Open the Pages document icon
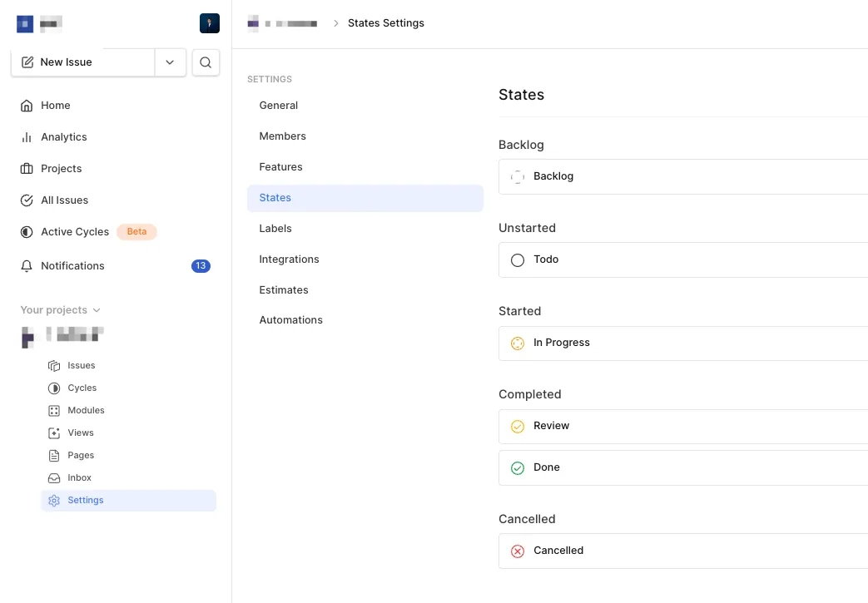The width and height of the screenshot is (868, 603). [x=54, y=456]
